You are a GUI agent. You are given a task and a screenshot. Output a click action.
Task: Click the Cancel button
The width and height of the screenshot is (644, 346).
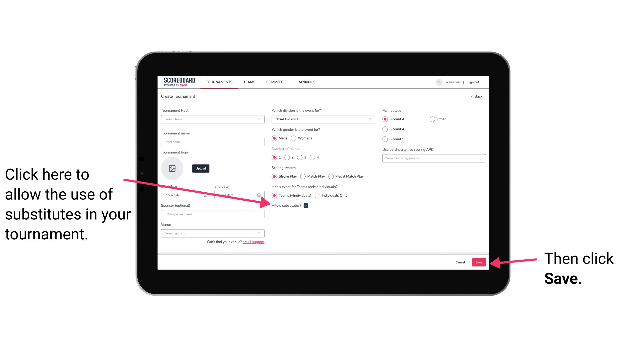(x=460, y=262)
